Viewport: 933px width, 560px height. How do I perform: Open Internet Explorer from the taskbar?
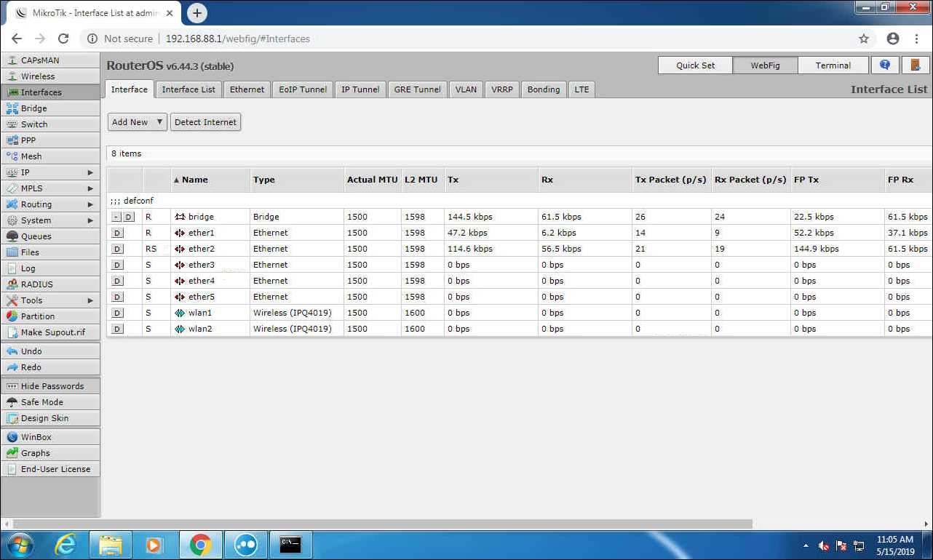click(65, 545)
